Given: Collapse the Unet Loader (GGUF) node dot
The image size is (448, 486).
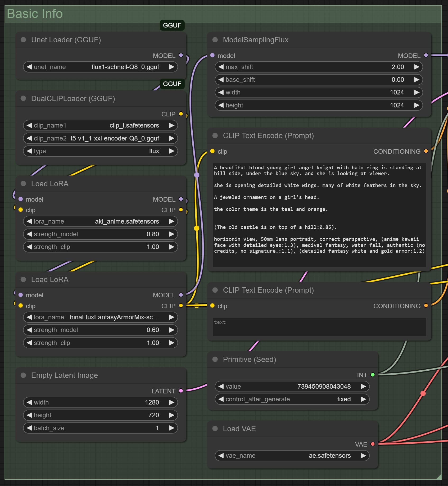Looking at the screenshot, I should click(x=23, y=40).
